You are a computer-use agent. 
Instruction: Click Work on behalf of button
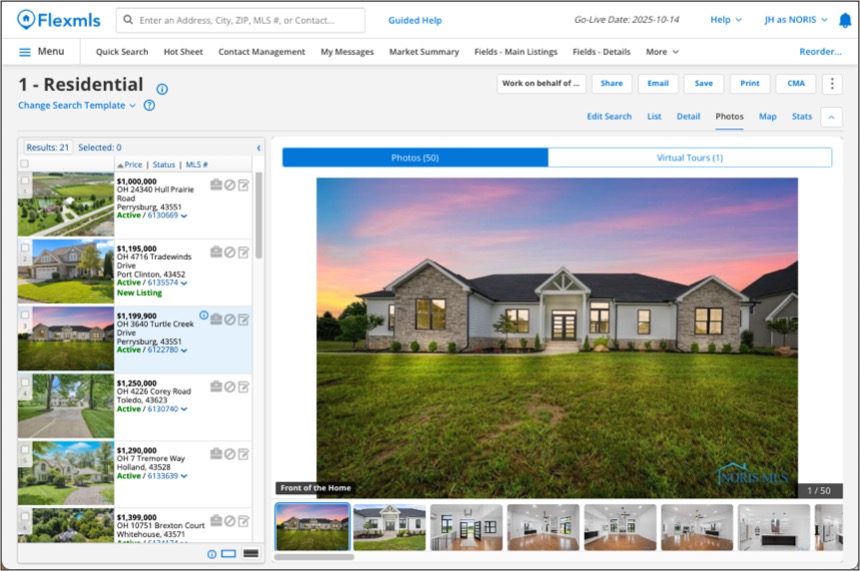click(541, 84)
